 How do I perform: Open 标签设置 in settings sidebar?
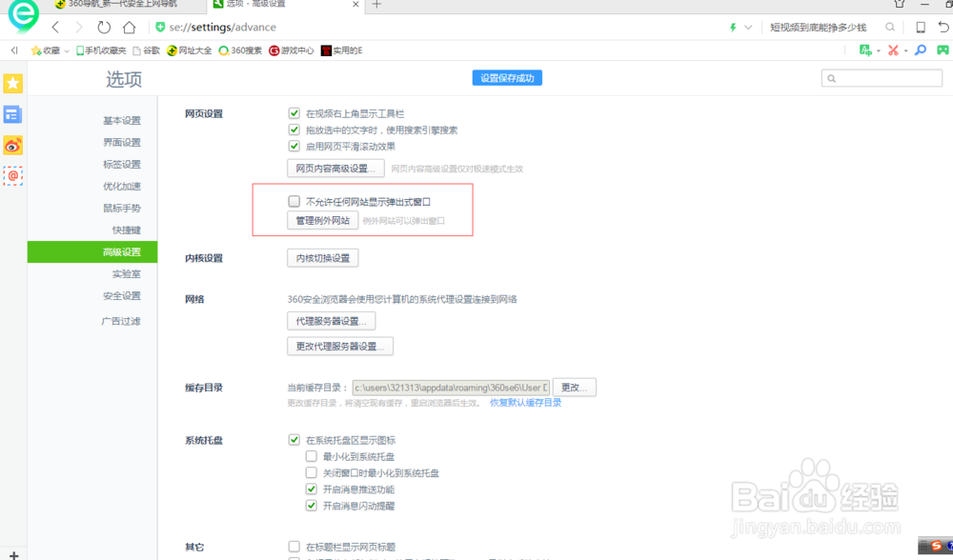122,164
